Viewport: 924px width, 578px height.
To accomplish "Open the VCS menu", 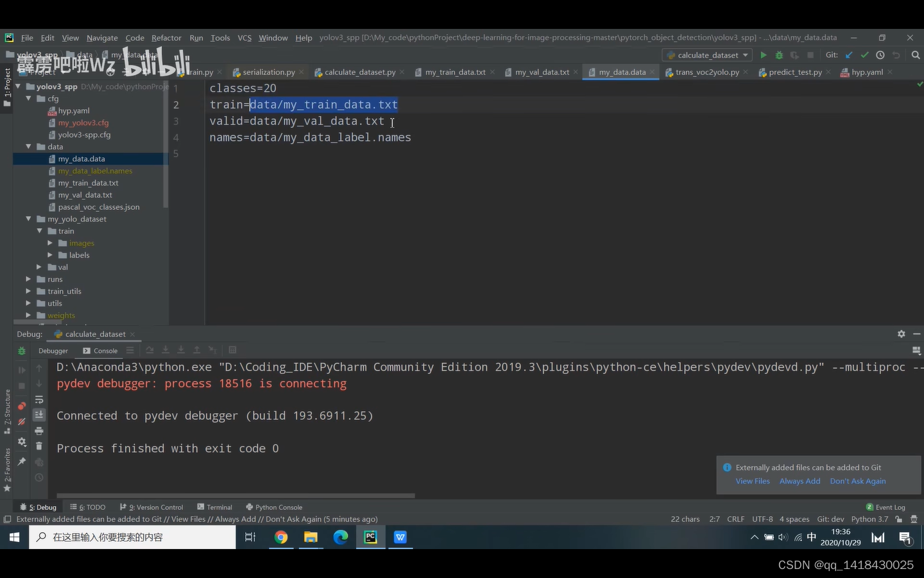I will pyautogui.click(x=244, y=38).
